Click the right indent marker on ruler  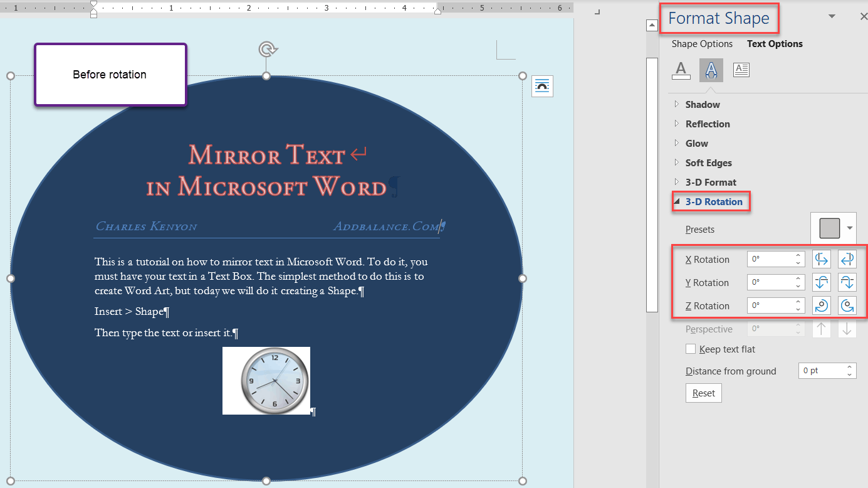point(438,11)
